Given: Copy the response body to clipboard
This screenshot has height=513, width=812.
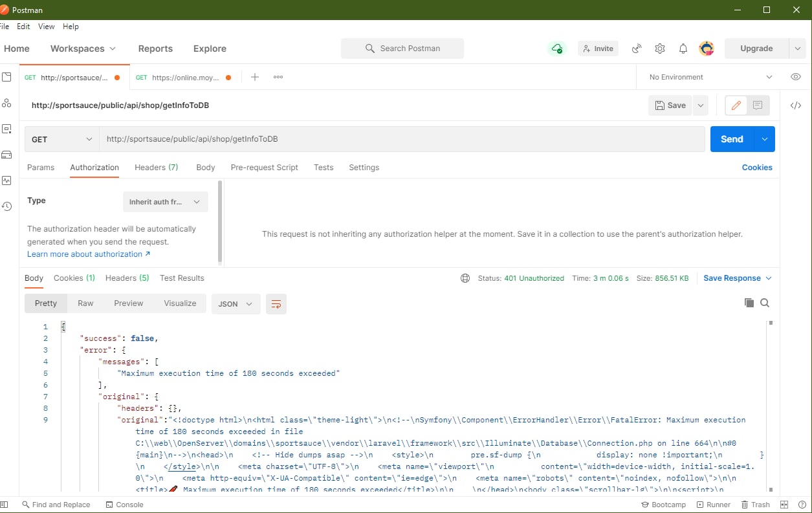Looking at the screenshot, I should 749,303.
